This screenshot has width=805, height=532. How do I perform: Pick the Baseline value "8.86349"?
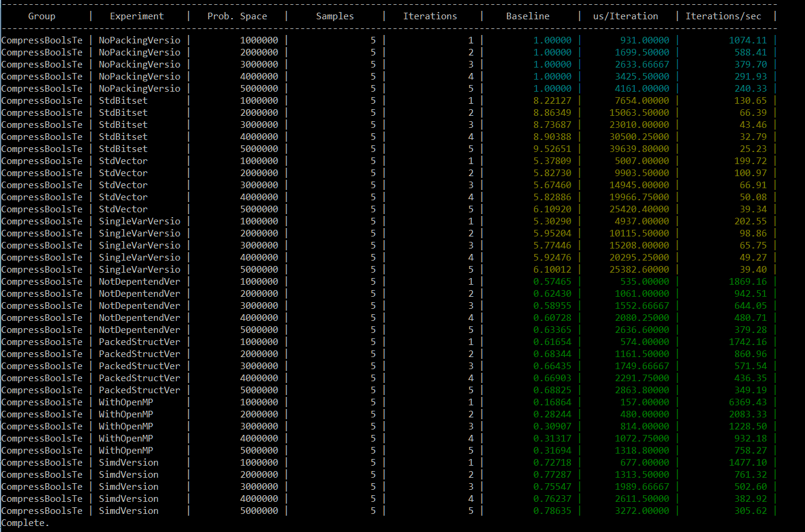[552, 113]
